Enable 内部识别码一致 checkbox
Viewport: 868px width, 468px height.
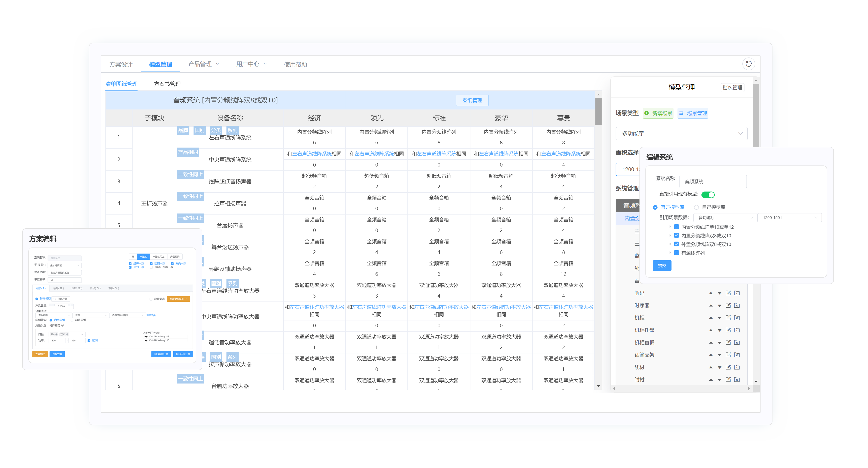[151, 267]
